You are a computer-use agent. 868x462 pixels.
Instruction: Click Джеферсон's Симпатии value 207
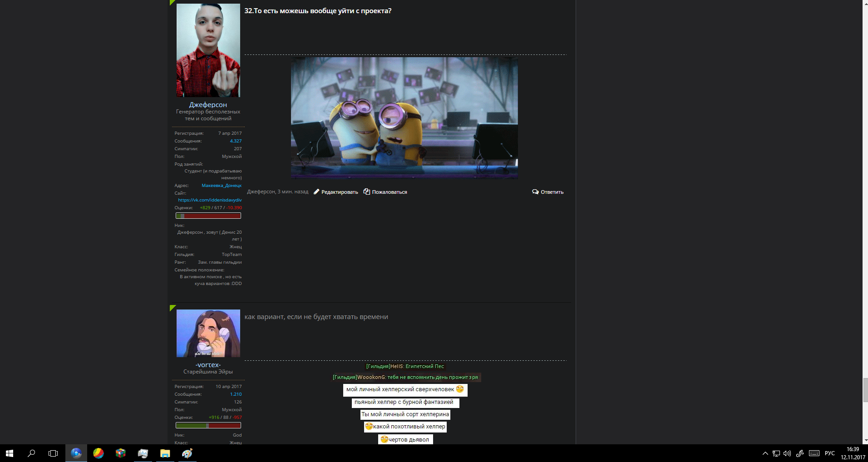point(238,149)
